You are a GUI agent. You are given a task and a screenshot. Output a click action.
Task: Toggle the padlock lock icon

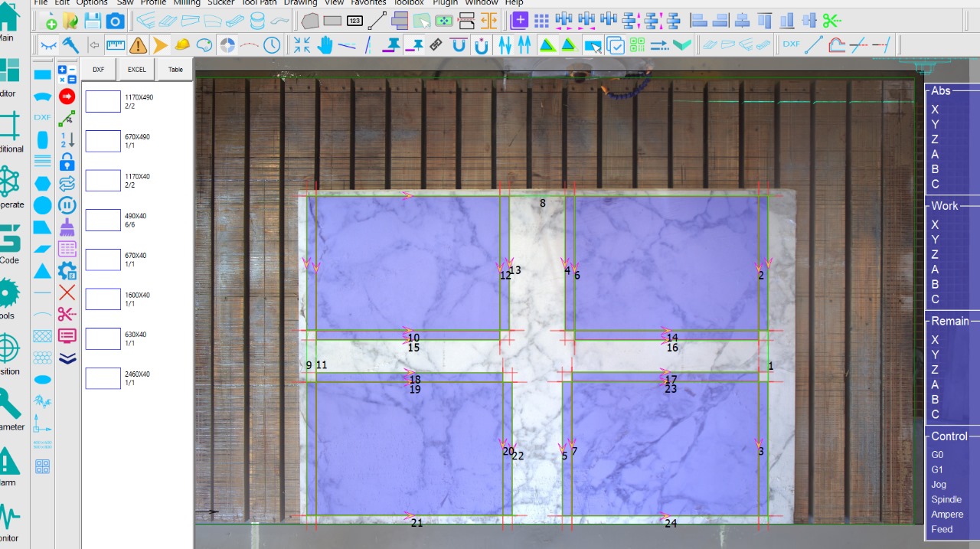[67, 162]
